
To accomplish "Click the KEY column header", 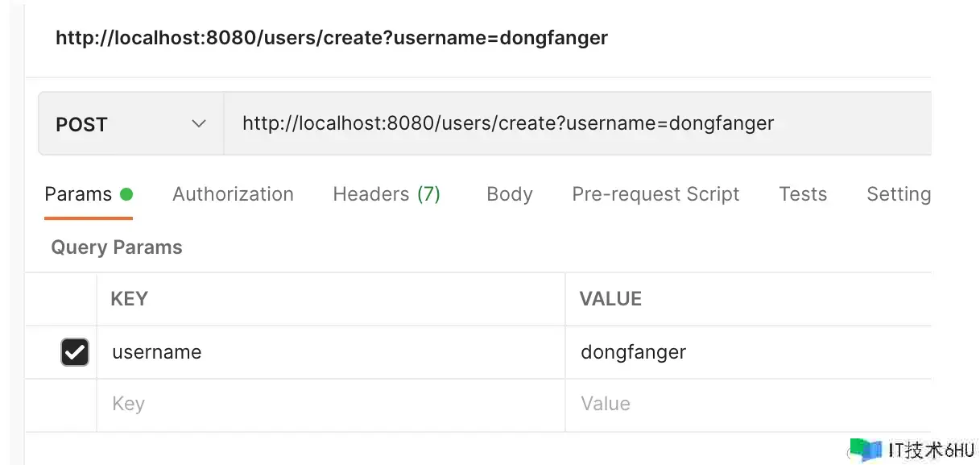I will click(129, 299).
